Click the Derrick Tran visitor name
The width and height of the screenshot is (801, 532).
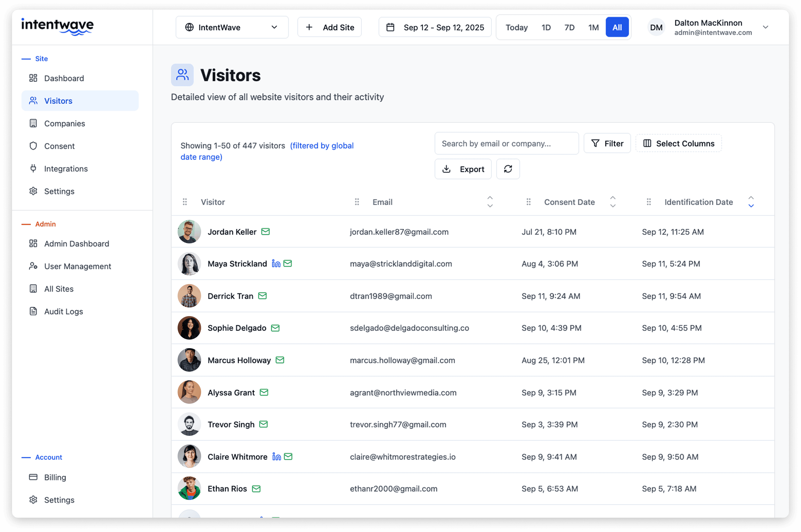[x=230, y=296]
